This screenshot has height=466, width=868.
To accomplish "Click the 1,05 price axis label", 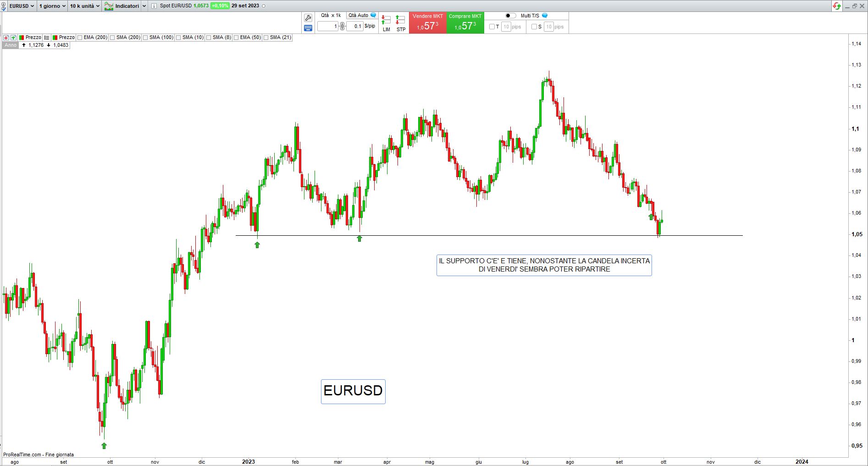I will pyautogui.click(x=857, y=234).
